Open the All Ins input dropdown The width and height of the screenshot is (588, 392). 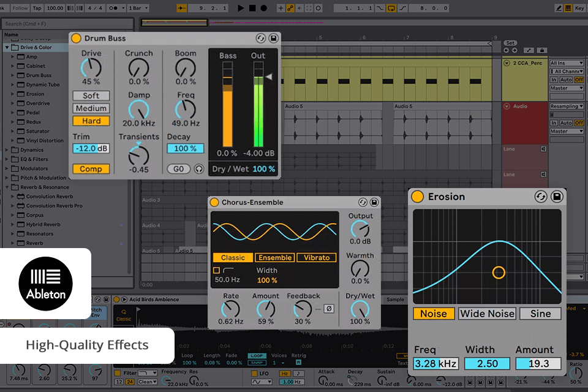(567, 63)
